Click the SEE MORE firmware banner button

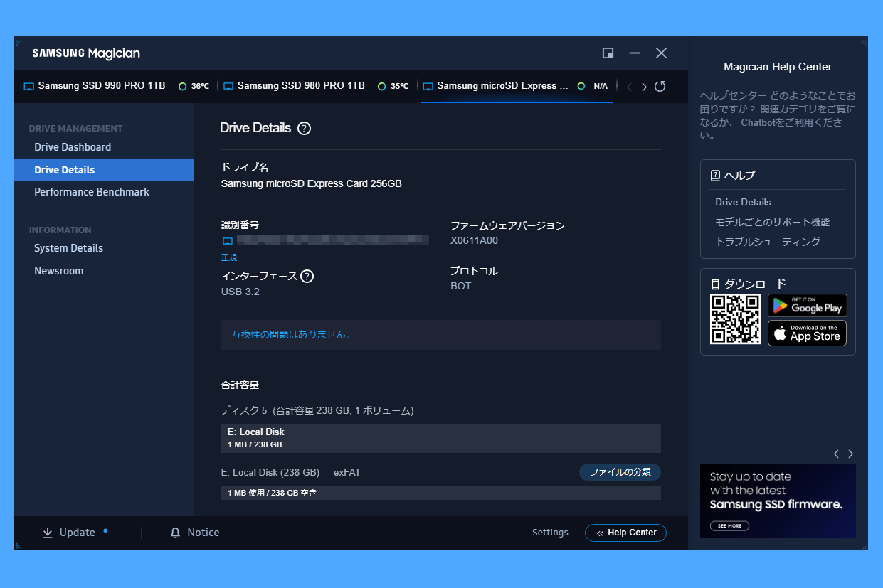coord(729,526)
